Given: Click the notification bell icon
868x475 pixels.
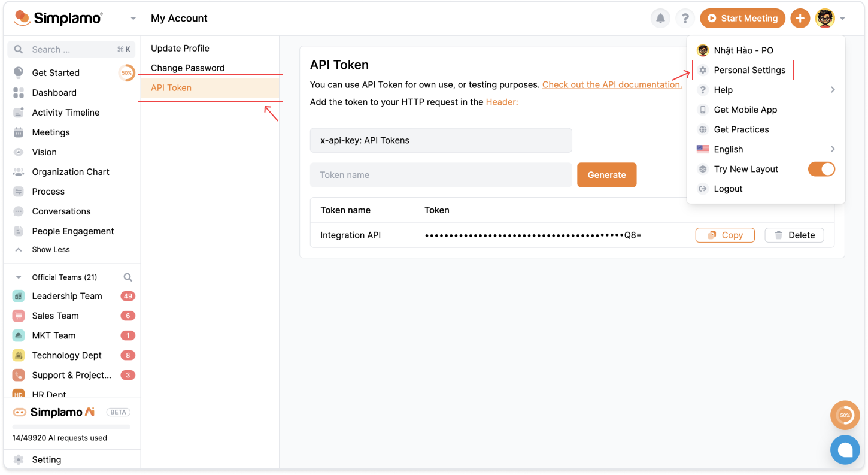Looking at the screenshot, I should coord(660,18).
